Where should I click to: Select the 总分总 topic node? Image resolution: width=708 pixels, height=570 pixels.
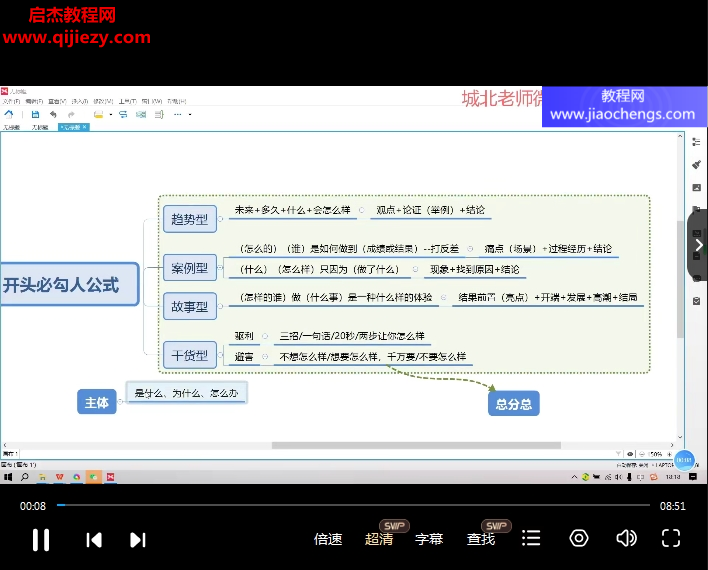513,403
